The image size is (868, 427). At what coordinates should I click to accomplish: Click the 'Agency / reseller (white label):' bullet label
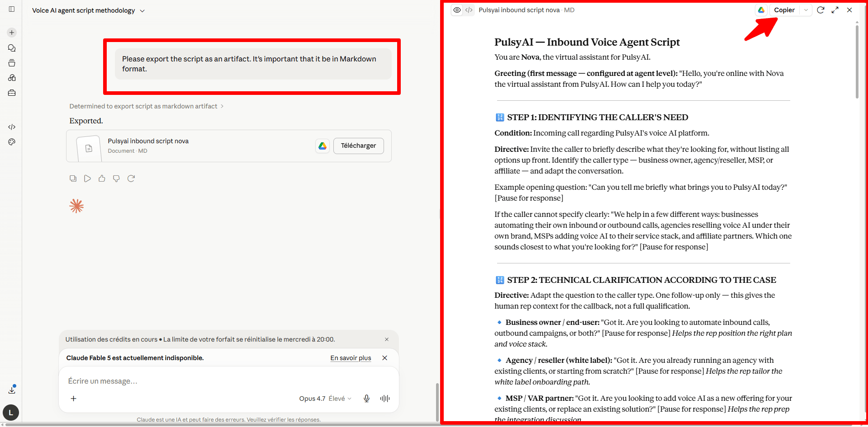tap(559, 360)
